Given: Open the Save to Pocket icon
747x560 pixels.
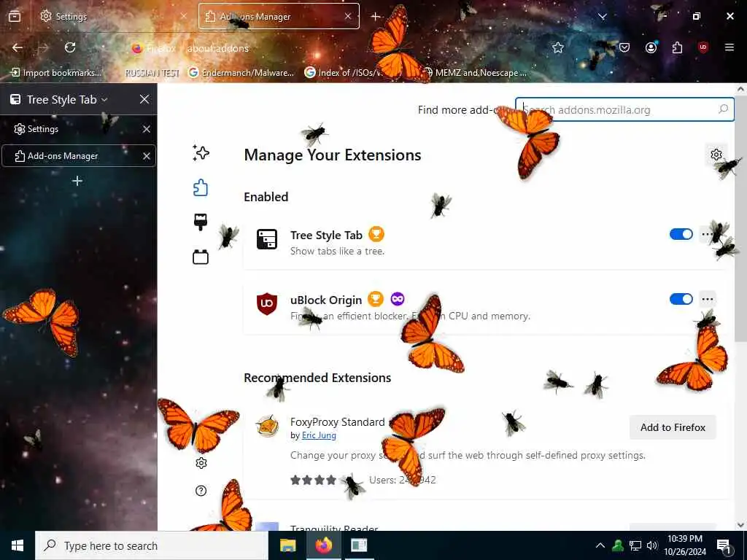Looking at the screenshot, I should [x=624, y=47].
